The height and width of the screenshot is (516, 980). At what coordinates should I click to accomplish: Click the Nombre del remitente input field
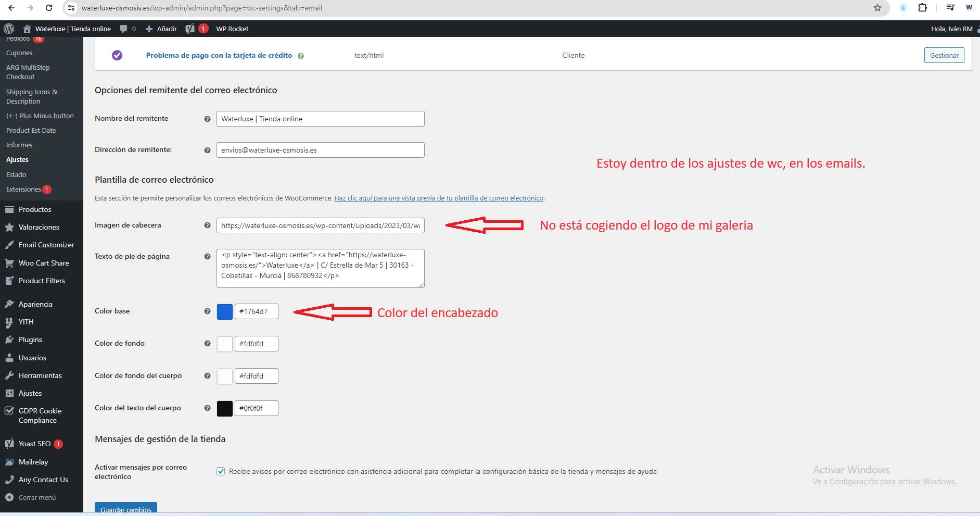[321, 119]
